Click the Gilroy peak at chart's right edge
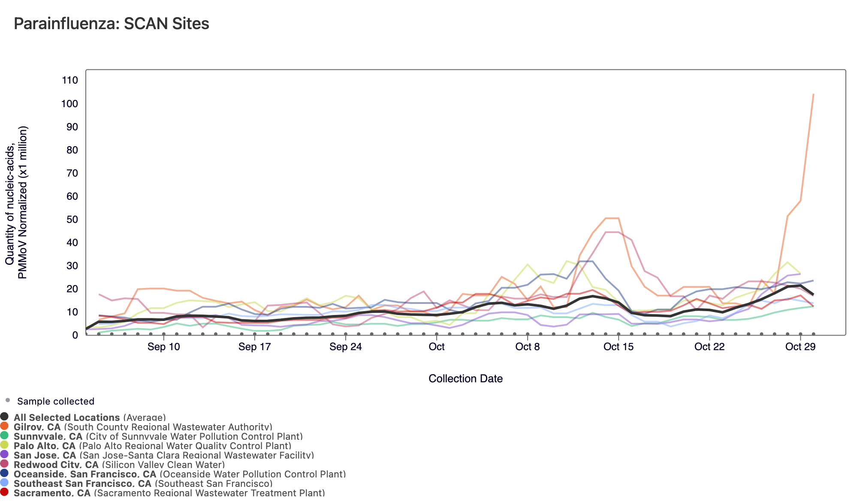The width and height of the screenshot is (863, 504). pos(813,95)
